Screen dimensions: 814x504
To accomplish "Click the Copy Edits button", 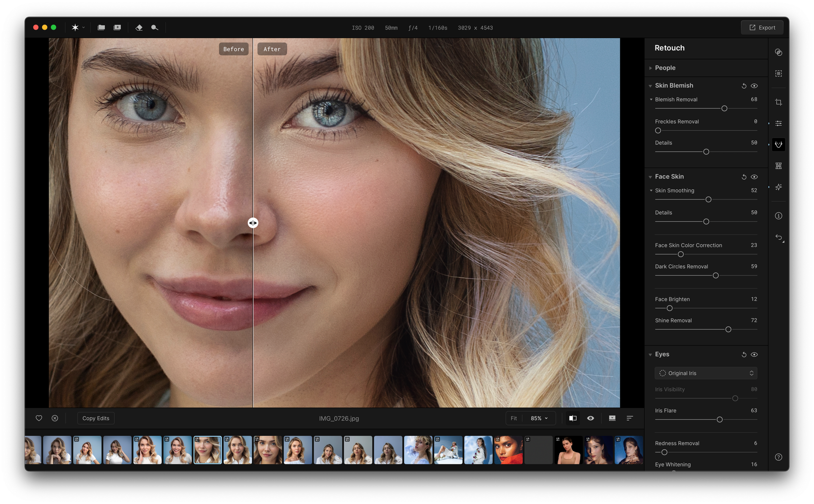I will coord(96,418).
